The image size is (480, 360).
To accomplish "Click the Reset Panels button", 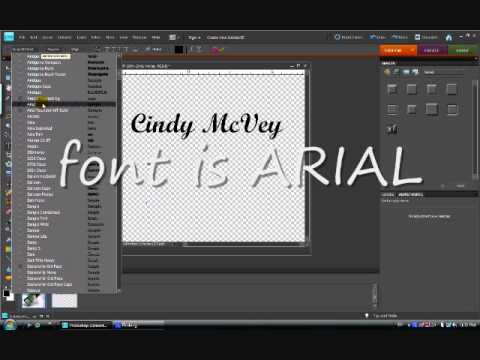I will pos(349,37).
